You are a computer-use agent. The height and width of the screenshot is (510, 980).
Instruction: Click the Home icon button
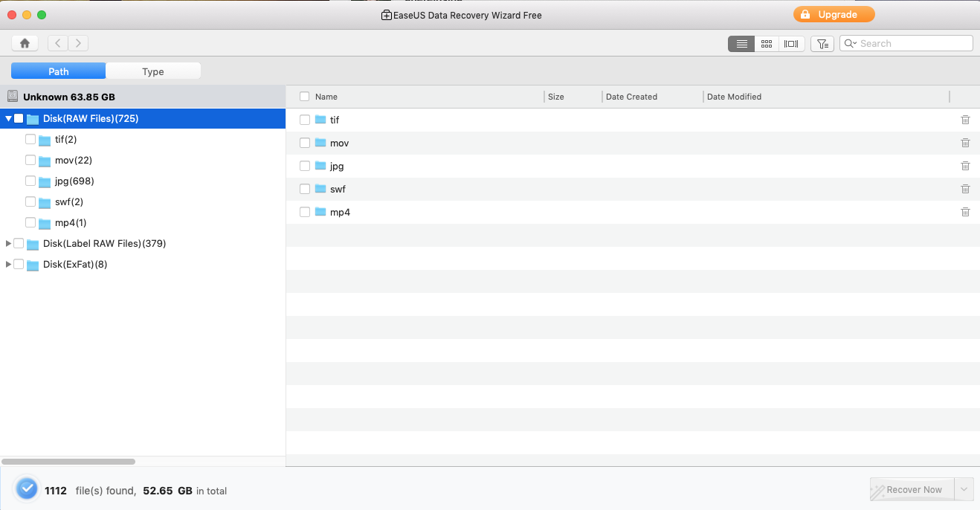(25, 43)
